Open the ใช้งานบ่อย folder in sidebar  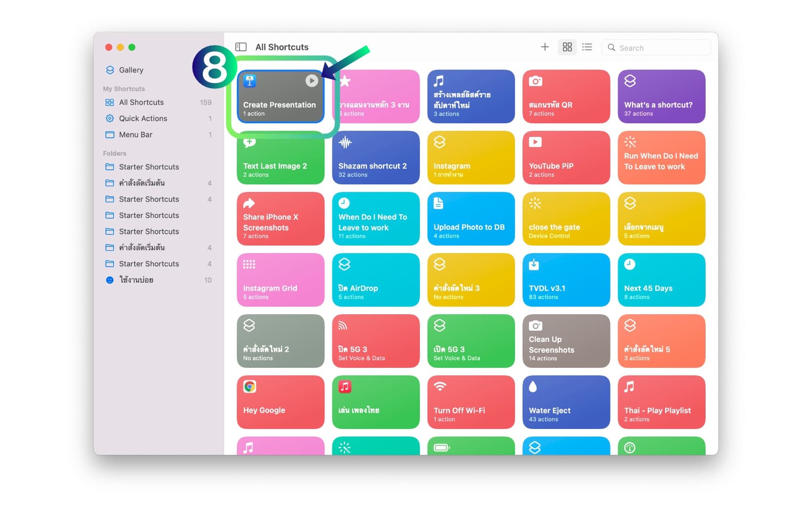point(136,280)
